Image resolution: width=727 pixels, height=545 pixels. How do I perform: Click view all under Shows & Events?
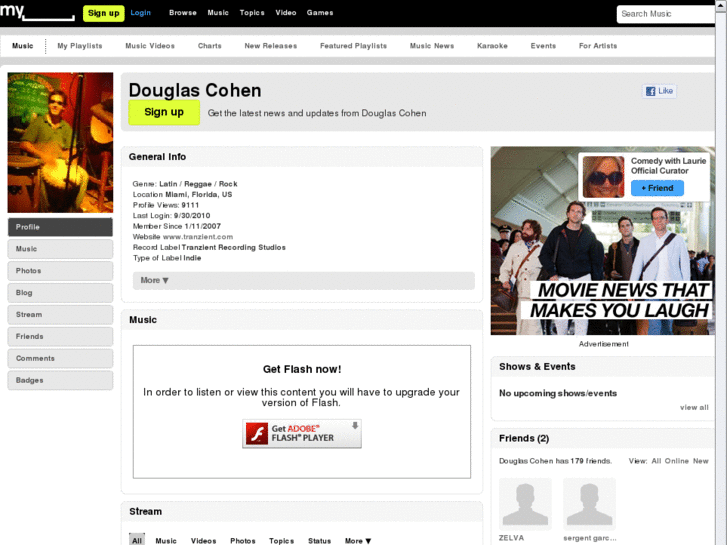point(694,408)
